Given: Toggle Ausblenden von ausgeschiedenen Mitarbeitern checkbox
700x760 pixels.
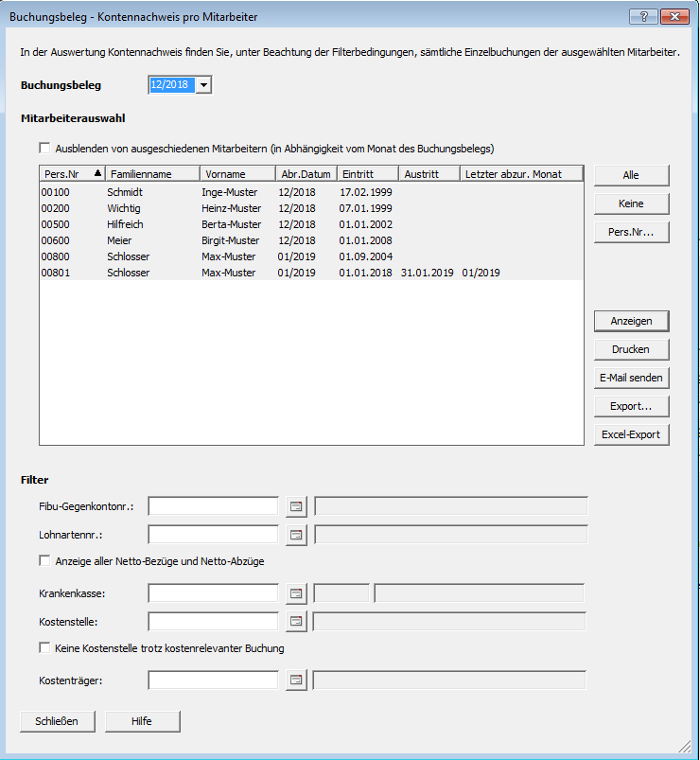Looking at the screenshot, I should click(x=44, y=149).
